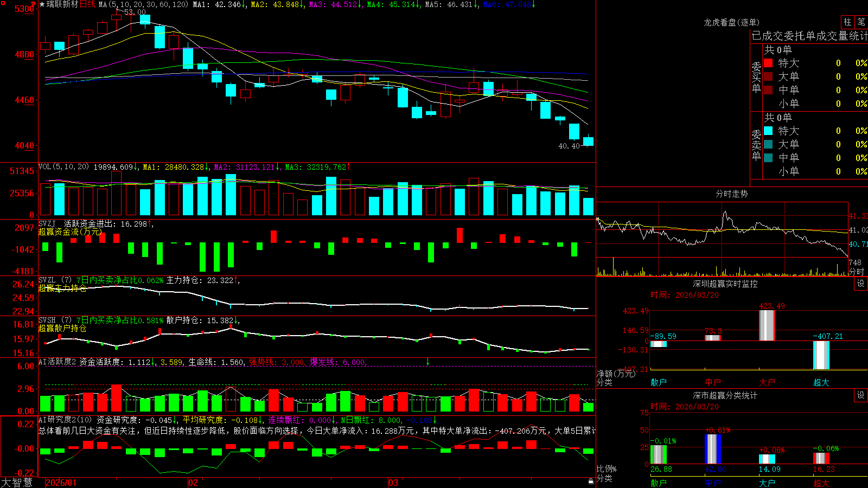868x488 pixels.
Task: Click the 超赢资金流(万元) label
Action: 69,232
